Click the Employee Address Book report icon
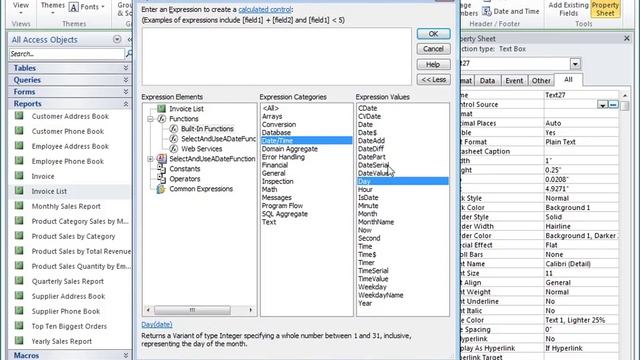 (x=19, y=146)
